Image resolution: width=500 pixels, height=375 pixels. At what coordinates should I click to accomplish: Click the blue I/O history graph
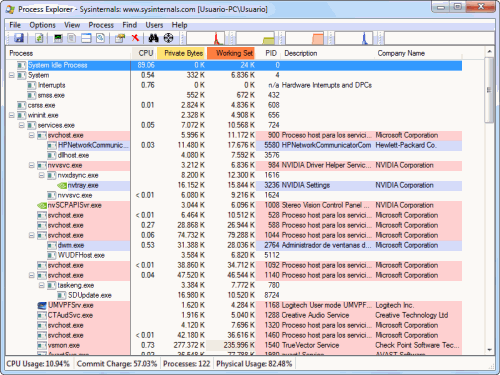(x=354, y=38)
